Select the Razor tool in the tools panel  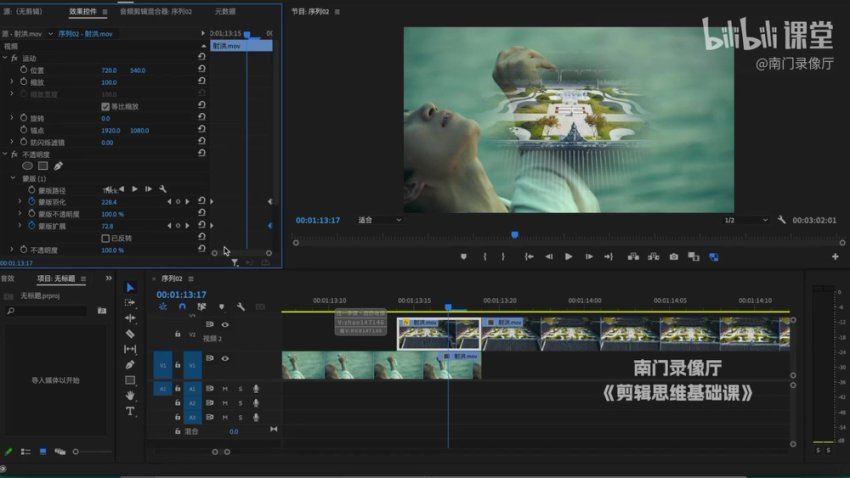click(130, 333)
